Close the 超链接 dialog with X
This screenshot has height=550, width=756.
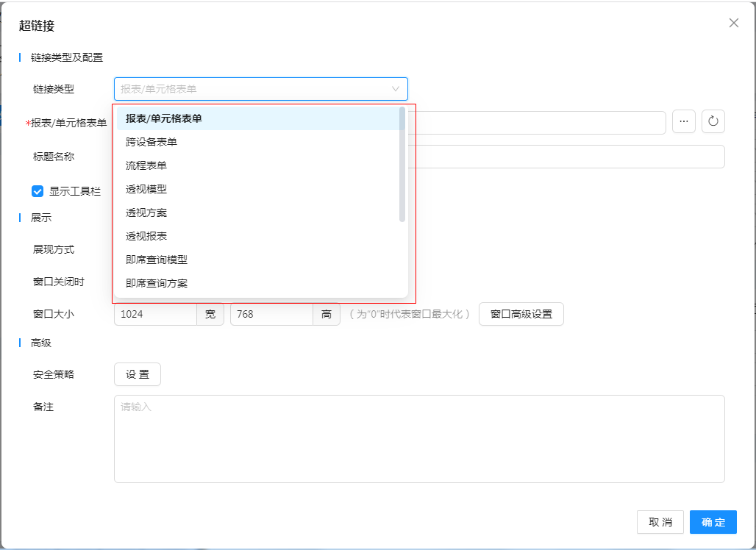[x=733, y=23]
